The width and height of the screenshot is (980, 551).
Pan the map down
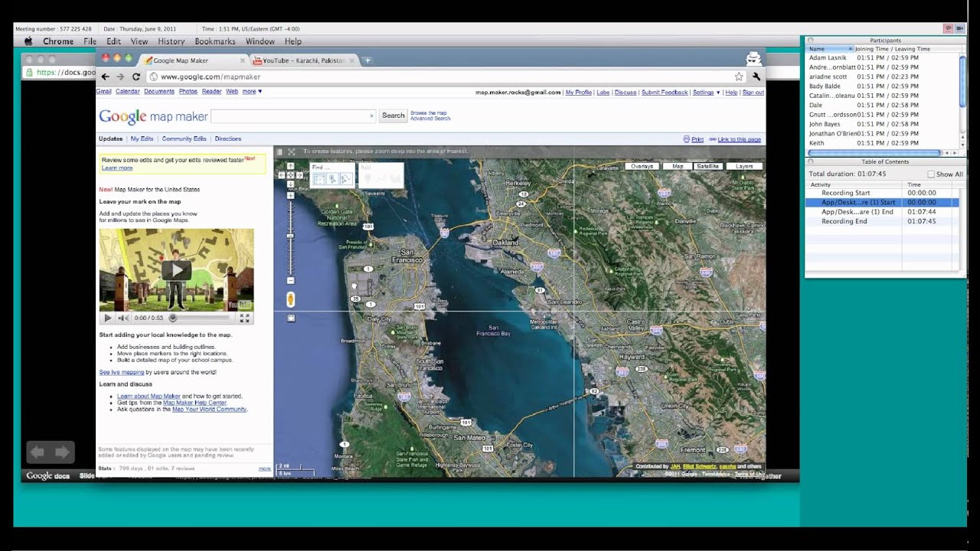[290, 184]
